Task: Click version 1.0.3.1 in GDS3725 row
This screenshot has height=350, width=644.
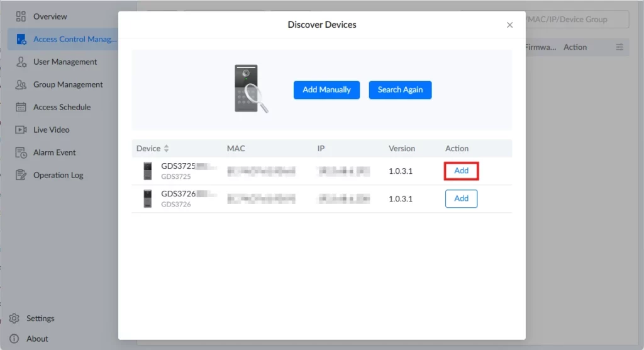Action: pyautogui.click(x=401, y=171)
